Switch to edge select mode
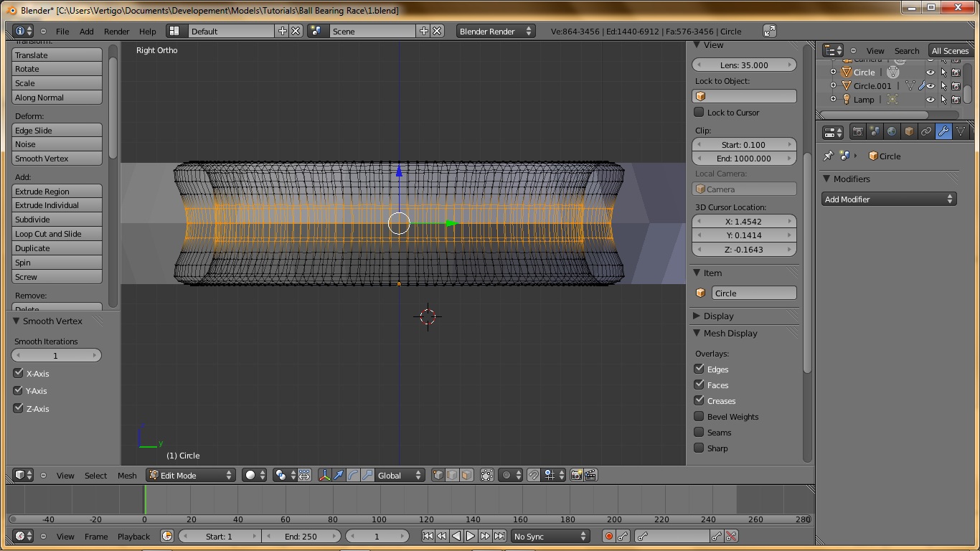 [x=452, y=475]
